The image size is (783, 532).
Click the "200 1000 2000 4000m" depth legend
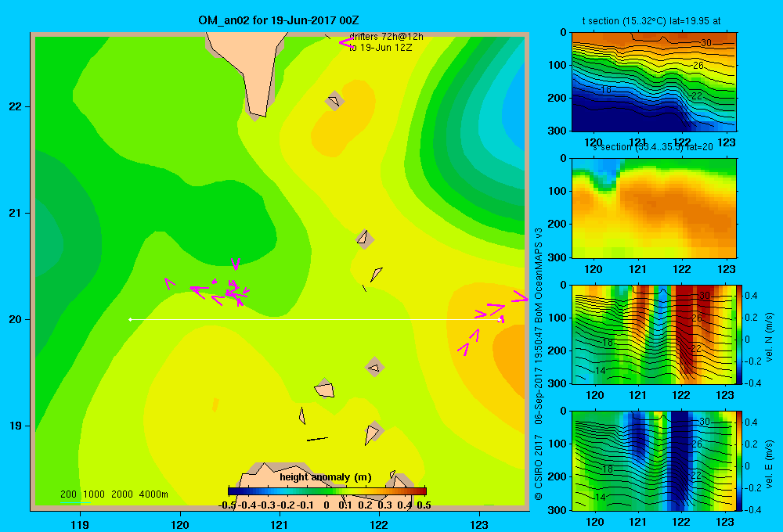coord(114,494)
